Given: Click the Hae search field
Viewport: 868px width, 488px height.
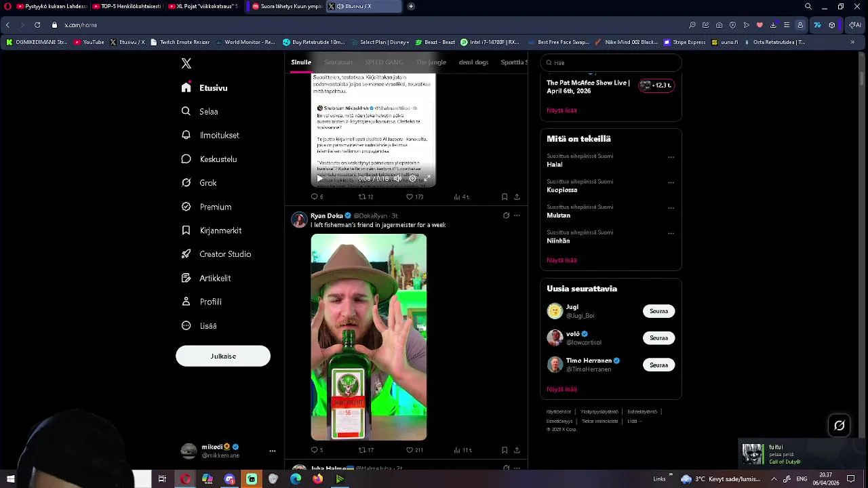Looking at the screenshot, I should 611,62.
